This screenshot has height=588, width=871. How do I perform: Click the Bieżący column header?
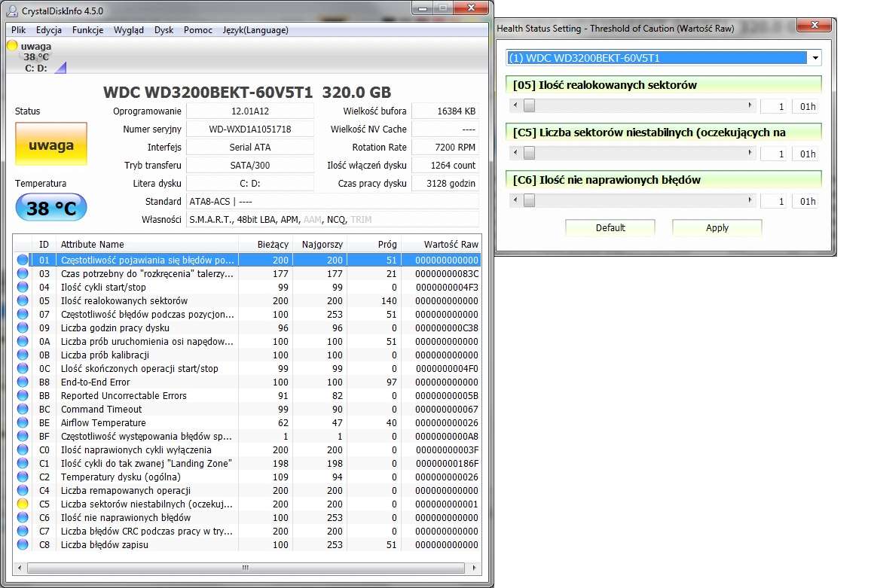pos(265,244)
